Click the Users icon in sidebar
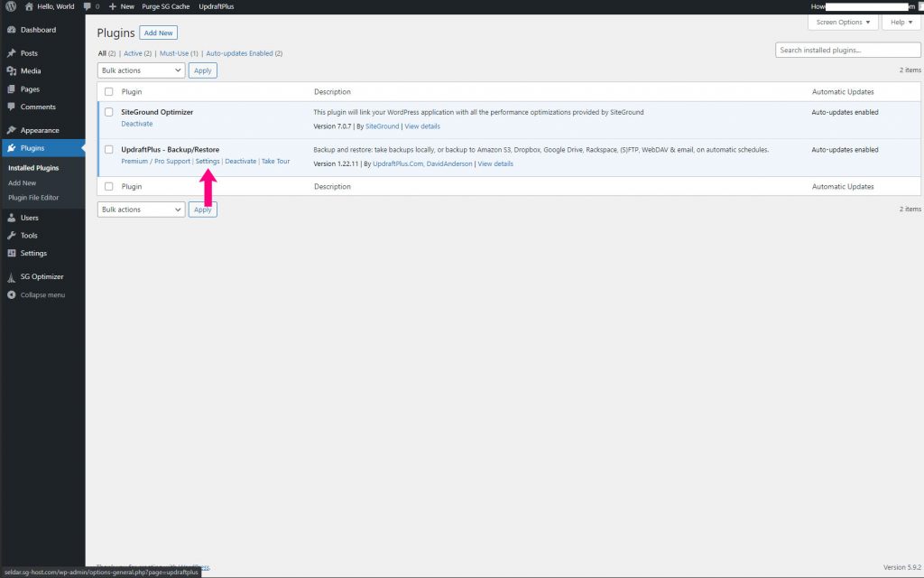 (11, 218)
